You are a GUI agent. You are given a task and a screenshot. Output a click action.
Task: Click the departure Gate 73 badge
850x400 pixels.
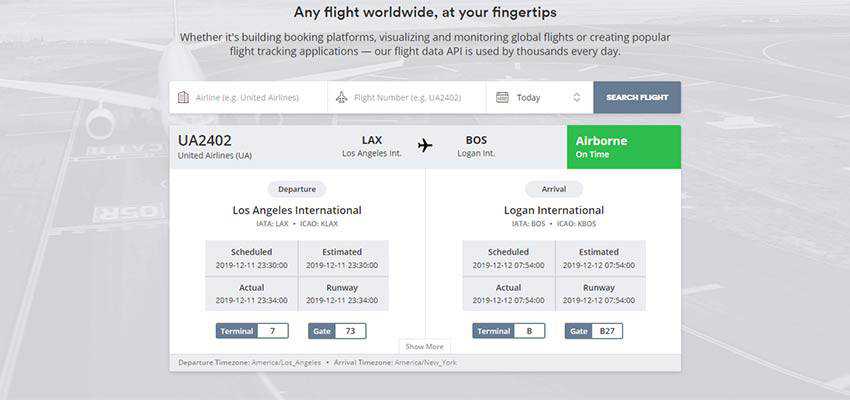point(336,331)
